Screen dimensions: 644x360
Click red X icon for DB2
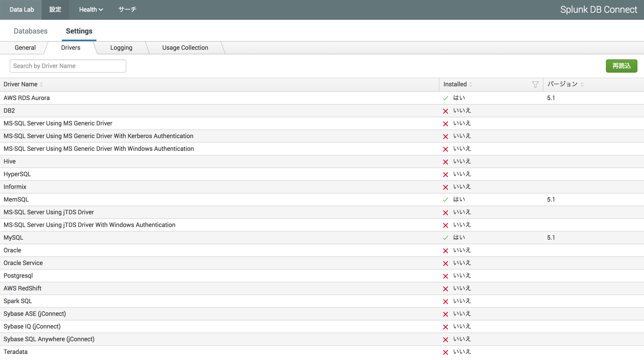[x=445, y=111]
